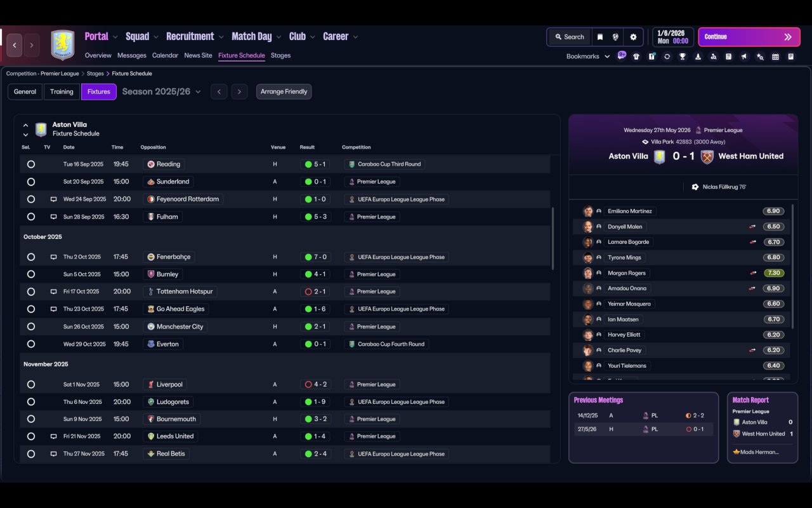Click the TV icon on the Fulham row
The image size is (812, 508).
pos(54,217)
